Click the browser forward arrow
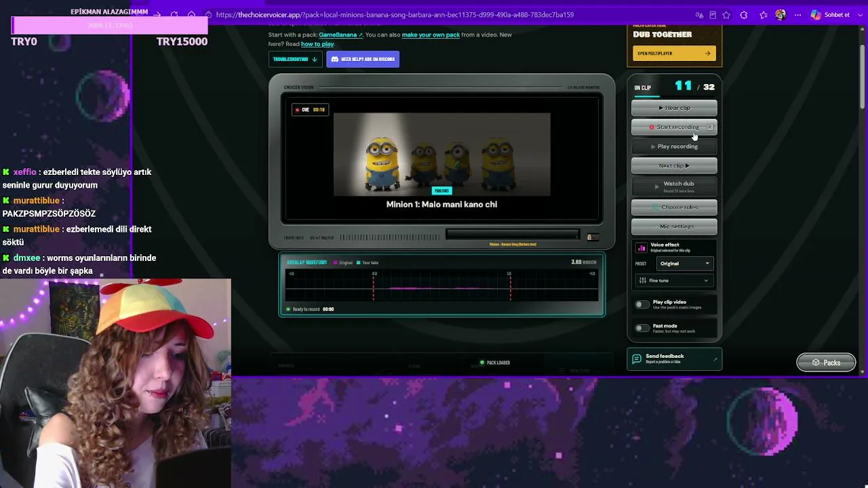 pos(157,15)
